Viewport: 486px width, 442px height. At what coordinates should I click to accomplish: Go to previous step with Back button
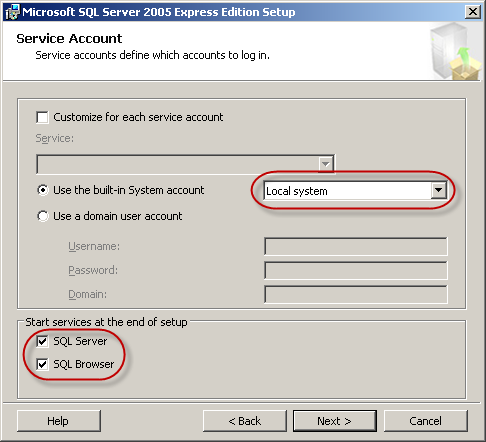click(245, 421)
